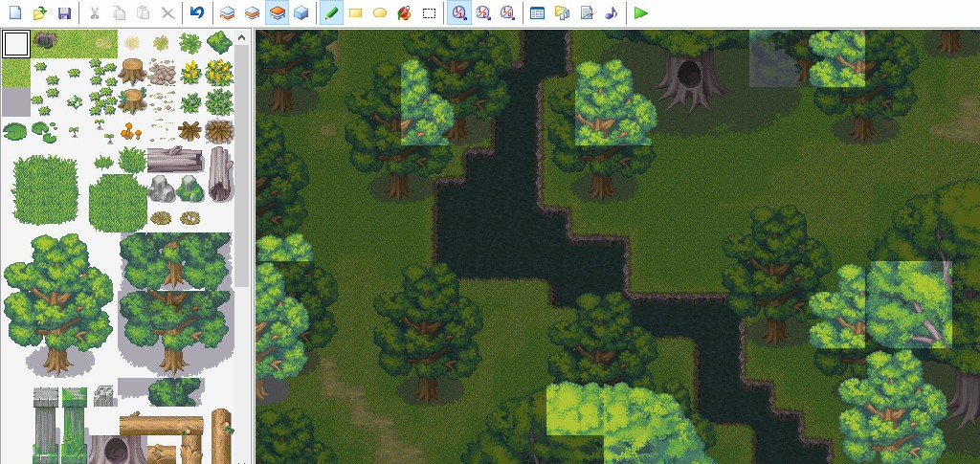Create a new project with the blank page icon
The image size is (980, 464).
(x=15, y=12)
